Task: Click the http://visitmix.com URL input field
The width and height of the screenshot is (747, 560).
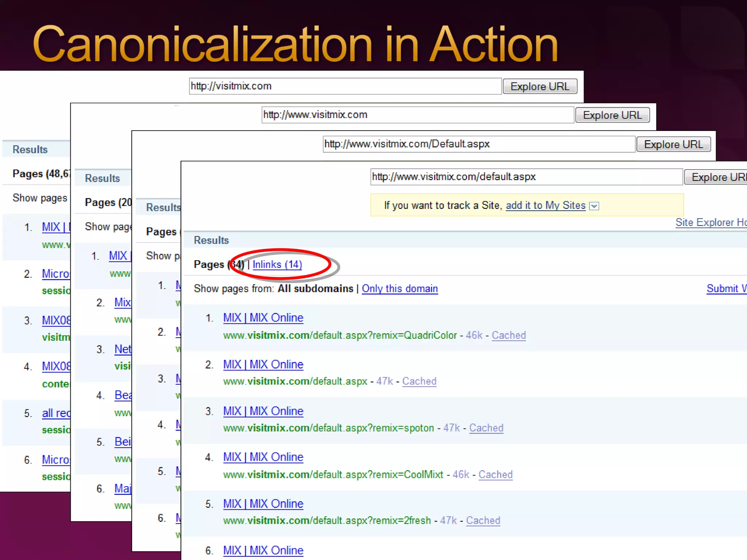Action: click(x=345, y=86)
